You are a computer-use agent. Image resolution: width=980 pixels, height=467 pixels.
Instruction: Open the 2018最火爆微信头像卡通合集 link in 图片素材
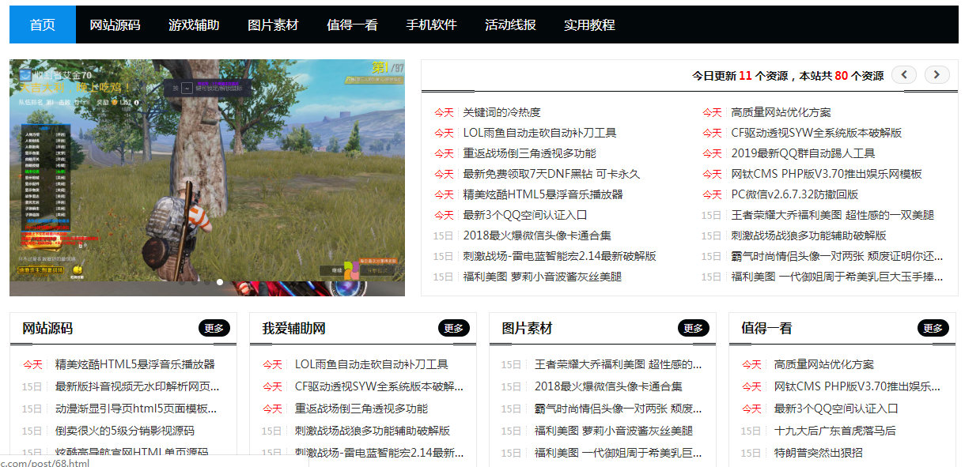click(x=608, y=386)
